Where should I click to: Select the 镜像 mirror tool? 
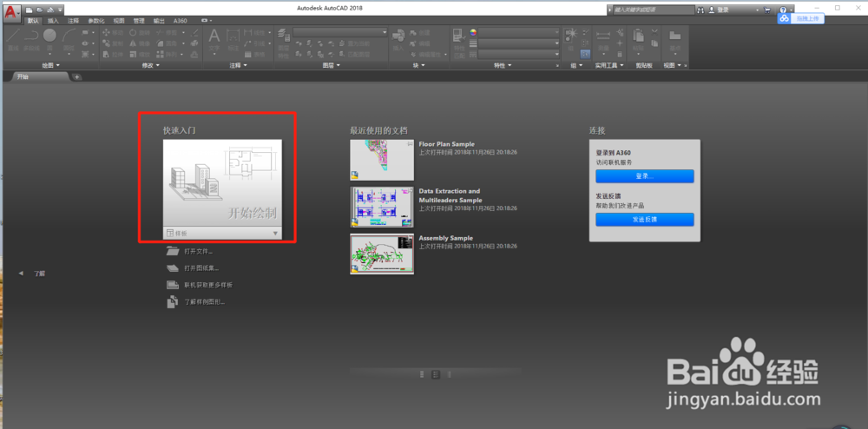tap(140, 43)
